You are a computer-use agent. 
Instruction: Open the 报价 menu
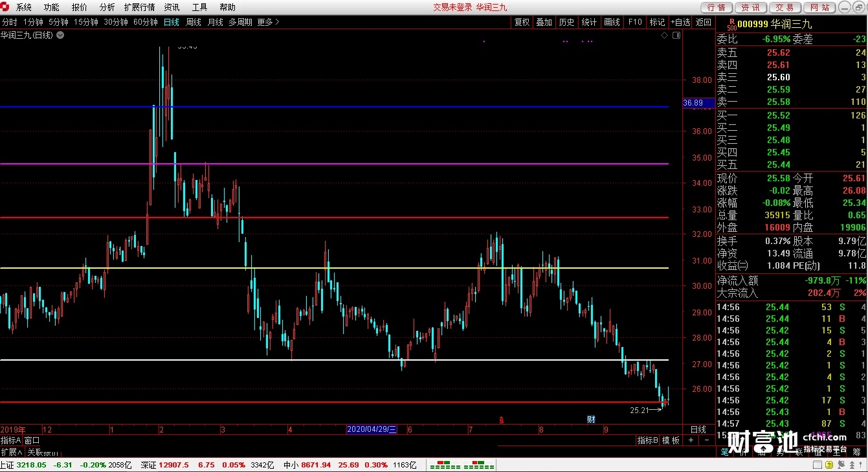[79, 7]
